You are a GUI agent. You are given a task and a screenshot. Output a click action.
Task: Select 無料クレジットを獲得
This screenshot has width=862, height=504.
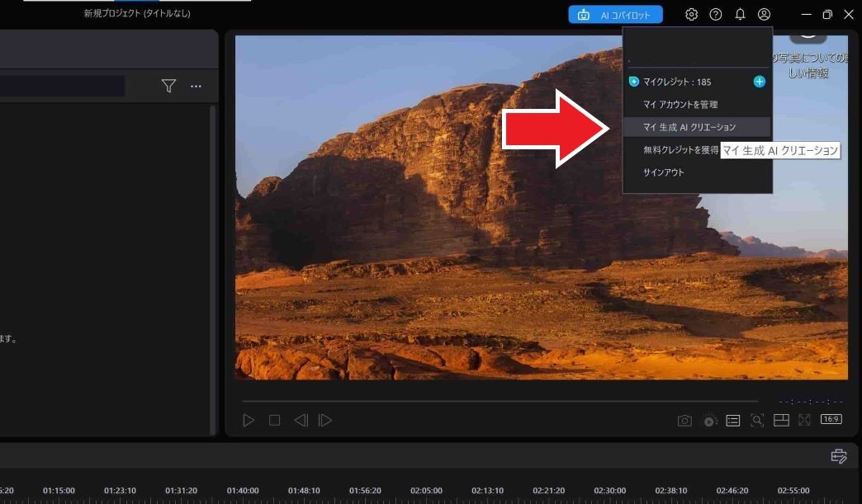click(x=680, y=149)
